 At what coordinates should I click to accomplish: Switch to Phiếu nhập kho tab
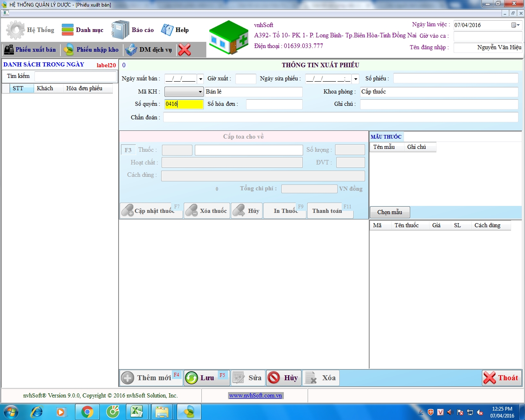pos(91,50)
